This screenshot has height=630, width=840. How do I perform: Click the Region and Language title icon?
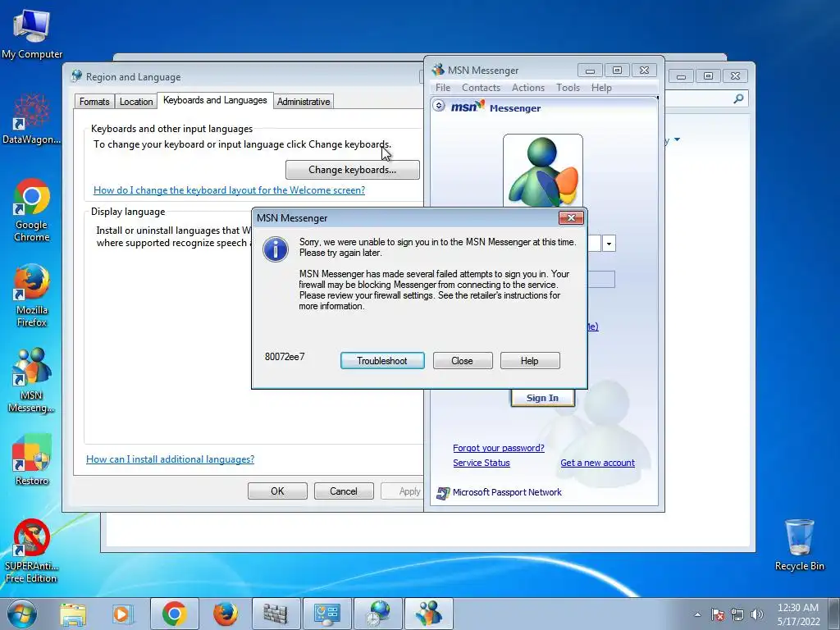click(x=76, y=76)
